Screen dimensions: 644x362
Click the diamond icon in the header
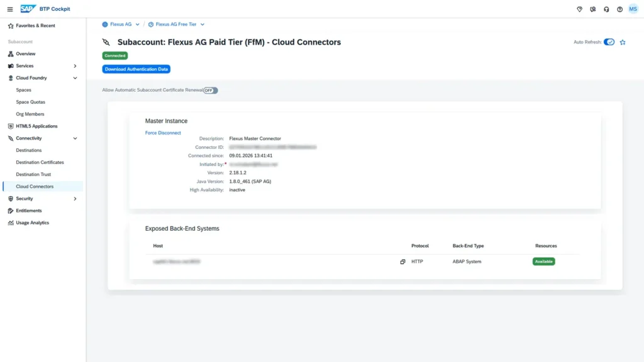tap(579, 9)
